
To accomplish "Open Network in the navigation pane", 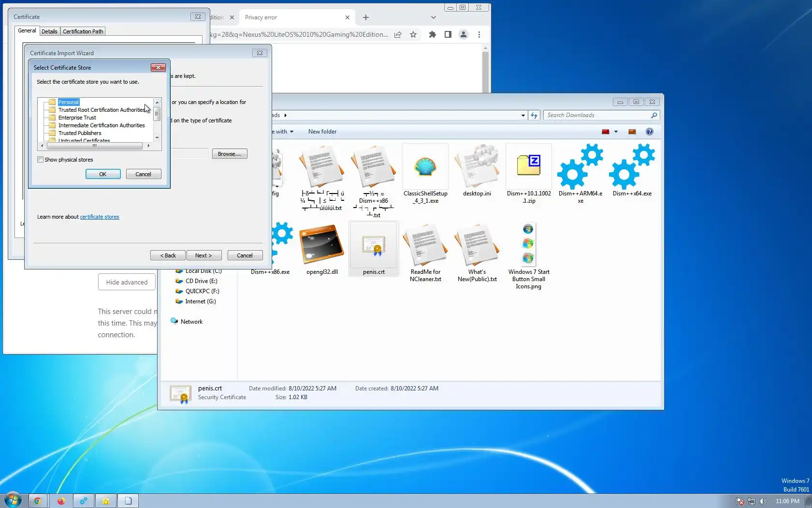I will click(191, 322).
